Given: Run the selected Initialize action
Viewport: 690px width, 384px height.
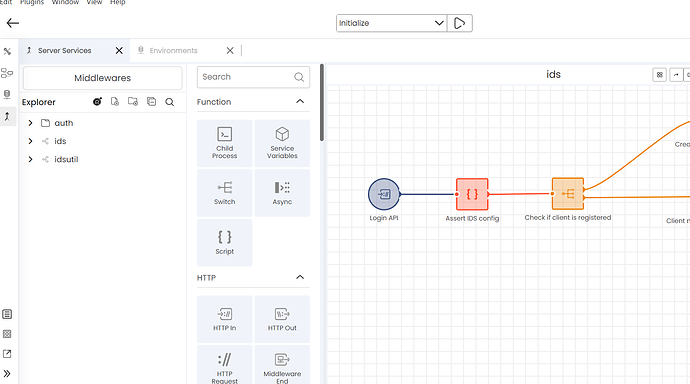Looking at the screenshot, I should click(459, 23).
